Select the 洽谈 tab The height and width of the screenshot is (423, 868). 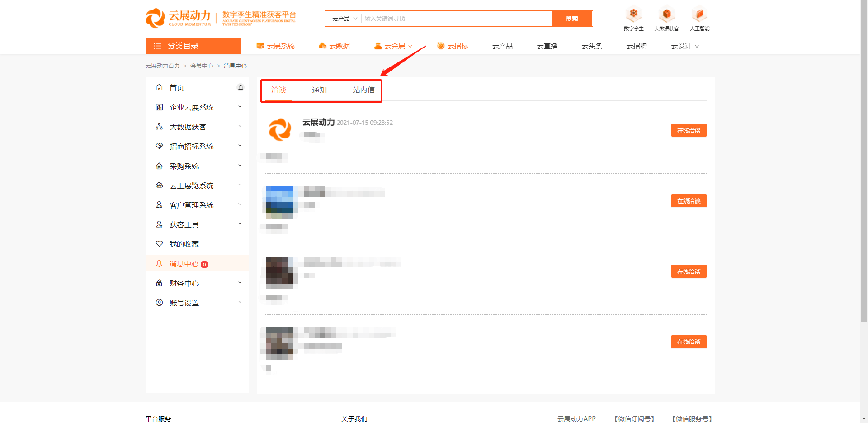pyautogui.click(x=278, y=90)
